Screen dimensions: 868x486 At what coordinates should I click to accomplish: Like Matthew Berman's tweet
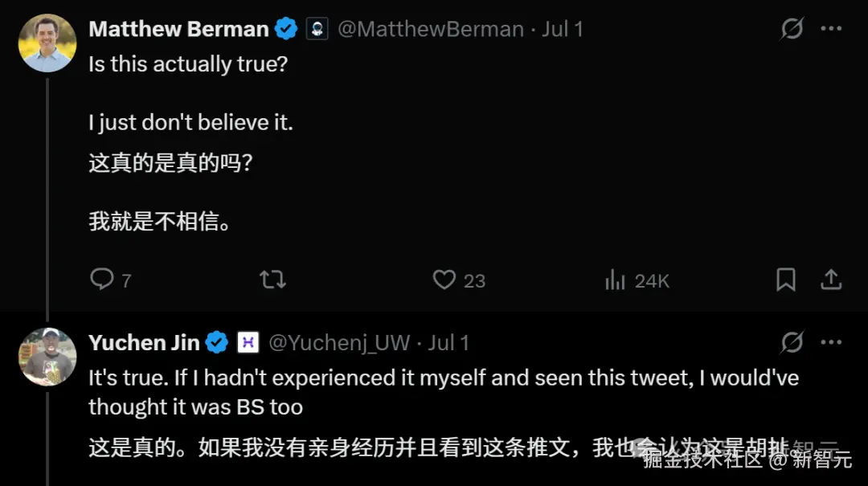click(x=444, y=280)
